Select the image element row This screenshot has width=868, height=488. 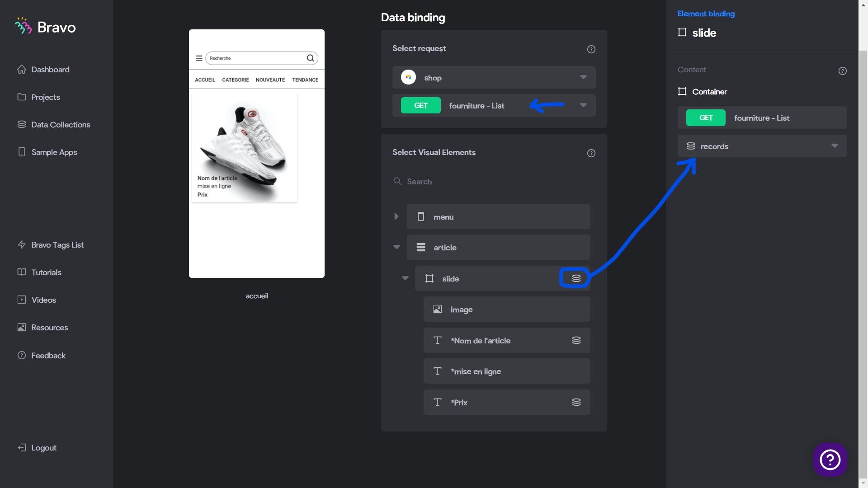coord(507,309)
